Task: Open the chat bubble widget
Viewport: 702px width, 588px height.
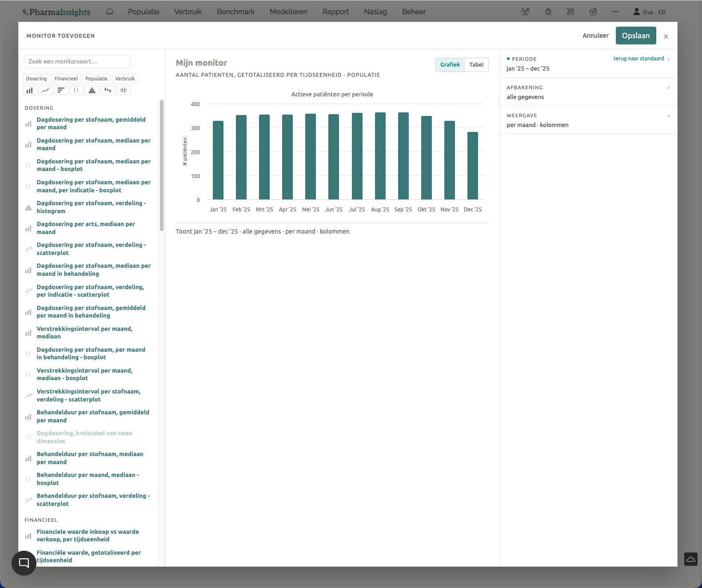Action: [x=24, y=563]
